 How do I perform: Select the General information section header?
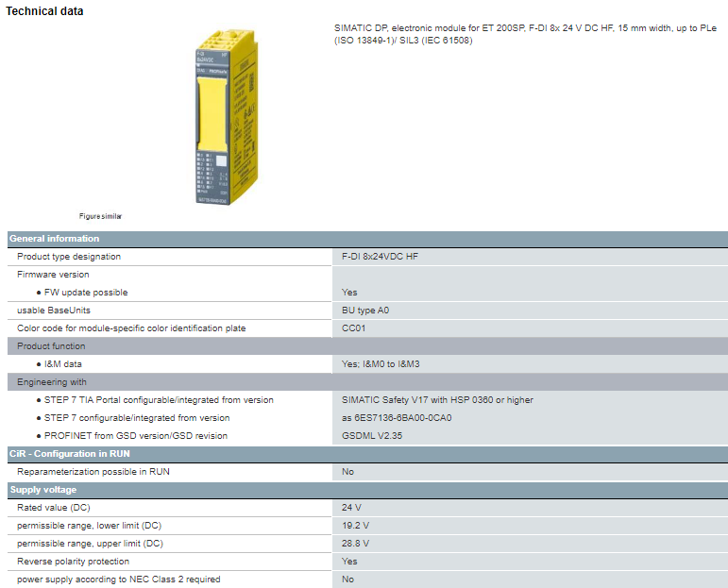click(x=55, y=239)
